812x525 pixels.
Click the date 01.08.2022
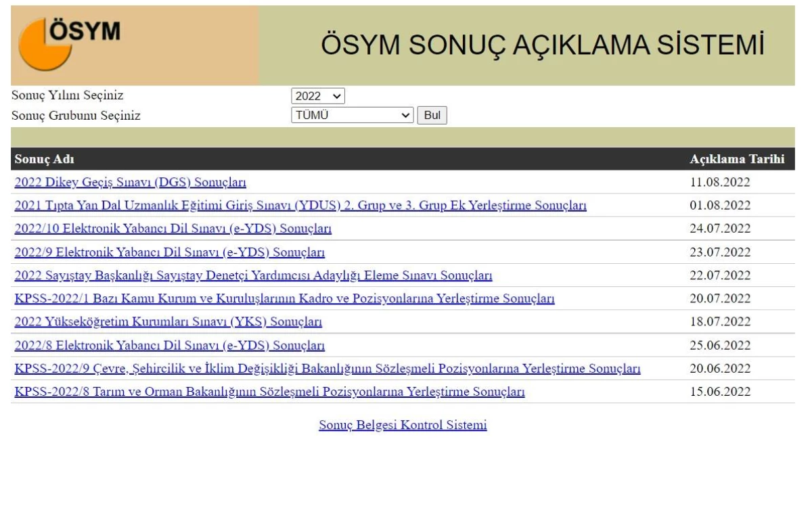coord(720,206)
